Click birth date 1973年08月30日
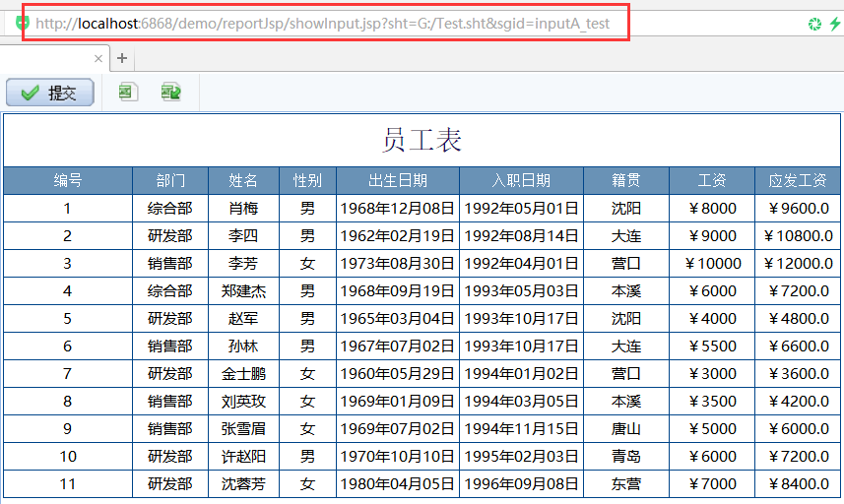844x504 pixels. pyautogui.click(x=398, y=263)
